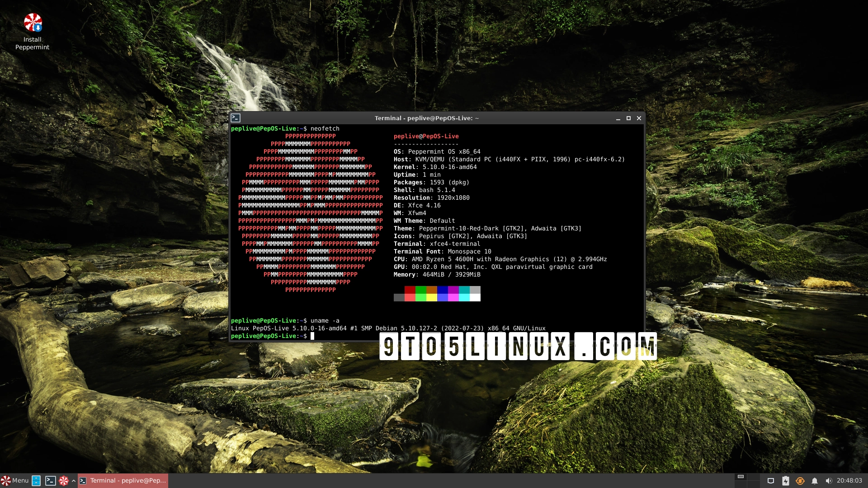The image size is (868, 488).
Task: Open the Peppermint Hub icon in the taskbar
Action: click(64, 481)
